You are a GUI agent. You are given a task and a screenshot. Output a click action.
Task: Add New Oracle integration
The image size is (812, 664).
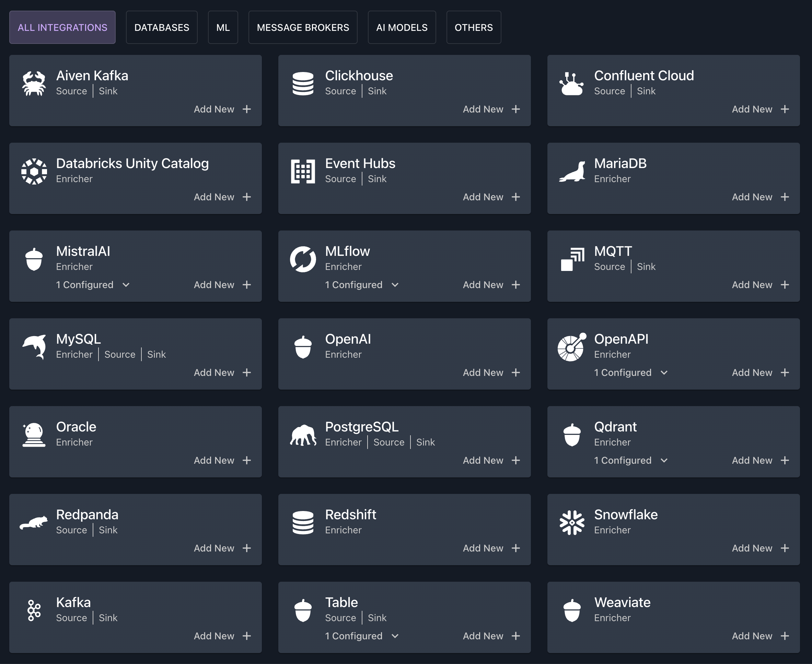pyautogui.click(x=222, y=461)
